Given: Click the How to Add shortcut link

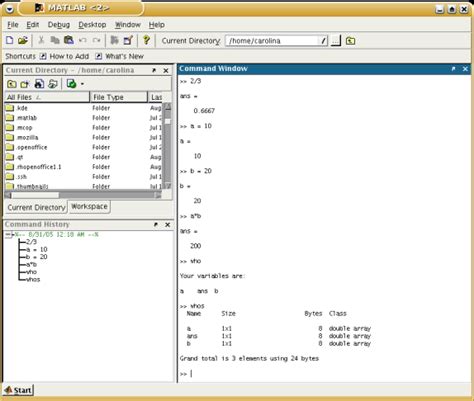Looking at the screenshot, I should click(69, 56).
